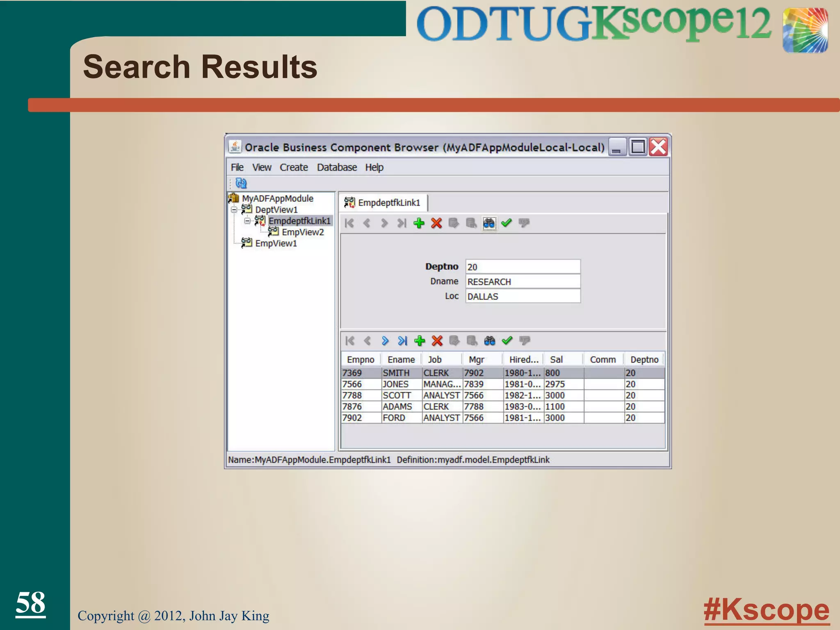This screenshot has width=840, height=630.
Task: Click the Find binoculars icon in upper toolbar
Action: pyautogui.click(x=489, y=223)
